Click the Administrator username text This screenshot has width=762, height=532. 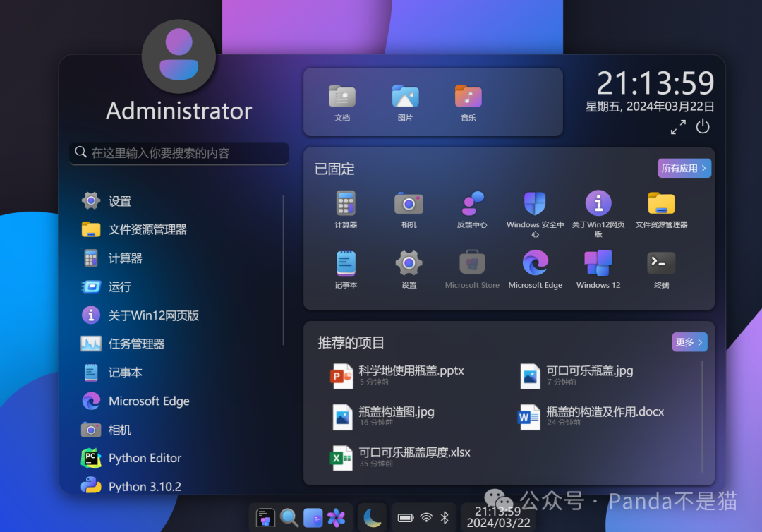pos(179,111)
